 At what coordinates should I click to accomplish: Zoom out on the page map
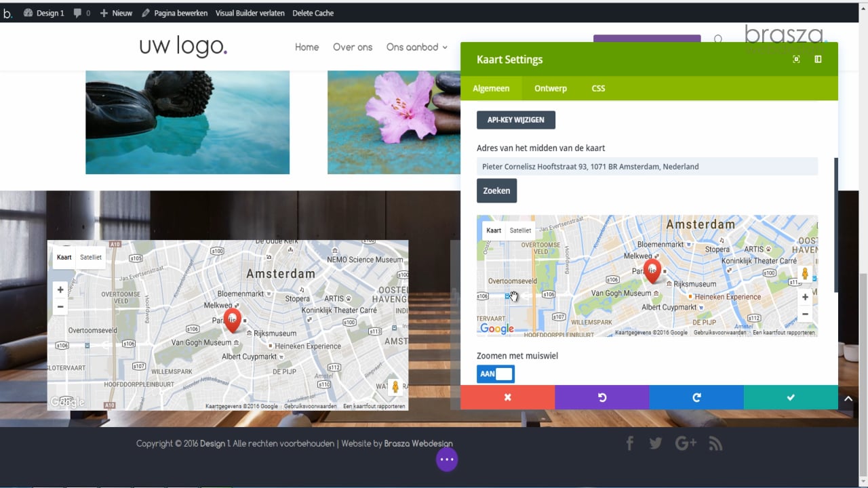(60, 306)
